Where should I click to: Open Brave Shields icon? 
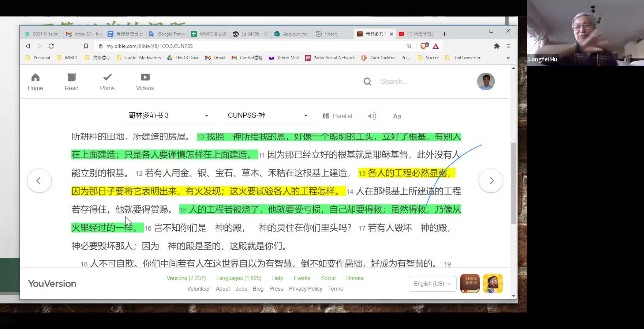tap(424, 46)
